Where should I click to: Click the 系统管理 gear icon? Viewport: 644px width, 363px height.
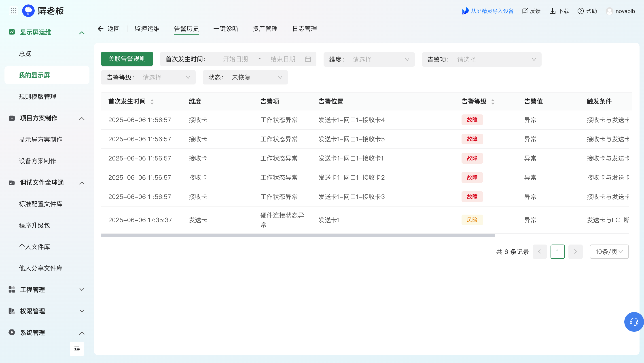click(12, 332)
